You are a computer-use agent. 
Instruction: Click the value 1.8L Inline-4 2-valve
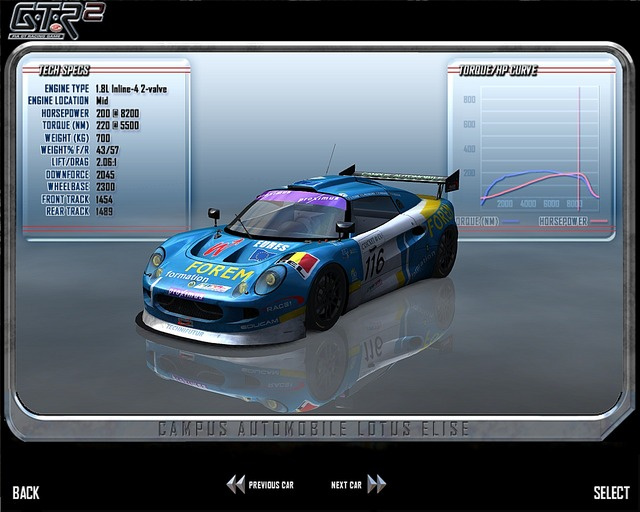pos(131,89)
